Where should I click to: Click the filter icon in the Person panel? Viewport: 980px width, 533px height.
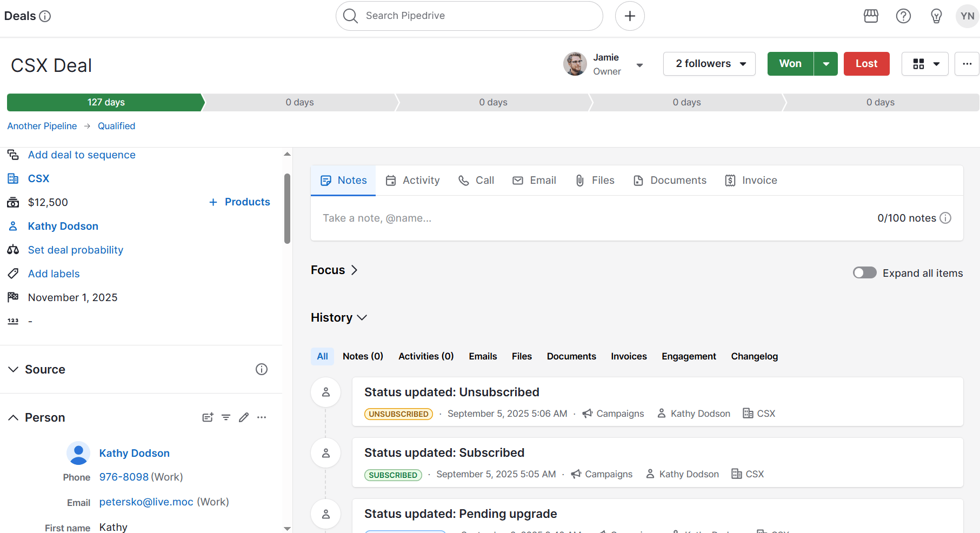tap(225, 417)
